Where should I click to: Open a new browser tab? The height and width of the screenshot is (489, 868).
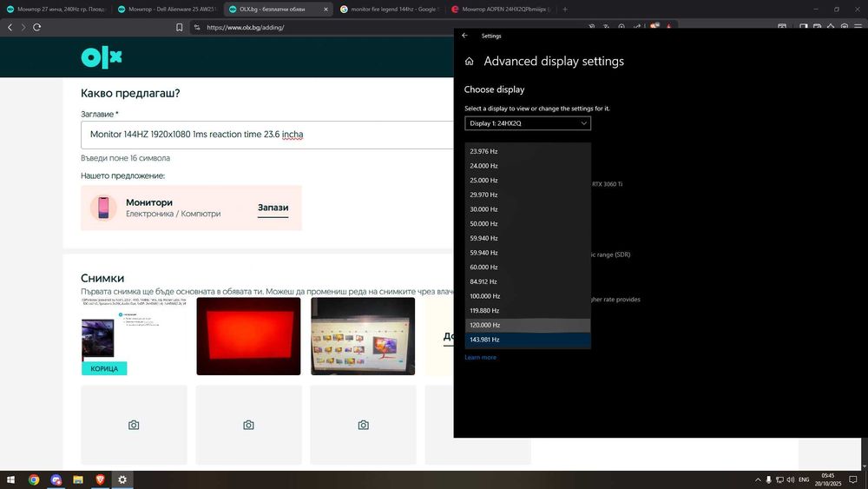tap(565, 10)
